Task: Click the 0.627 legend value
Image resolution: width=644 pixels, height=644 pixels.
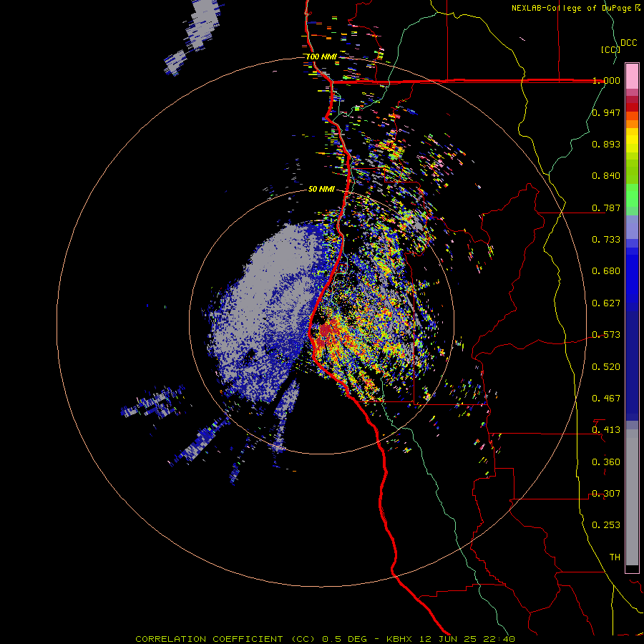Action: point(606,303)
